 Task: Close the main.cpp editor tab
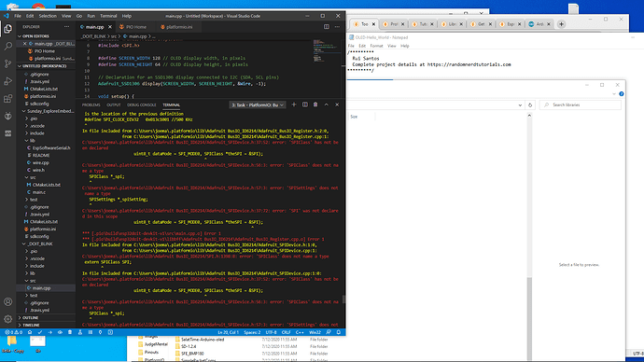(109, 27)
